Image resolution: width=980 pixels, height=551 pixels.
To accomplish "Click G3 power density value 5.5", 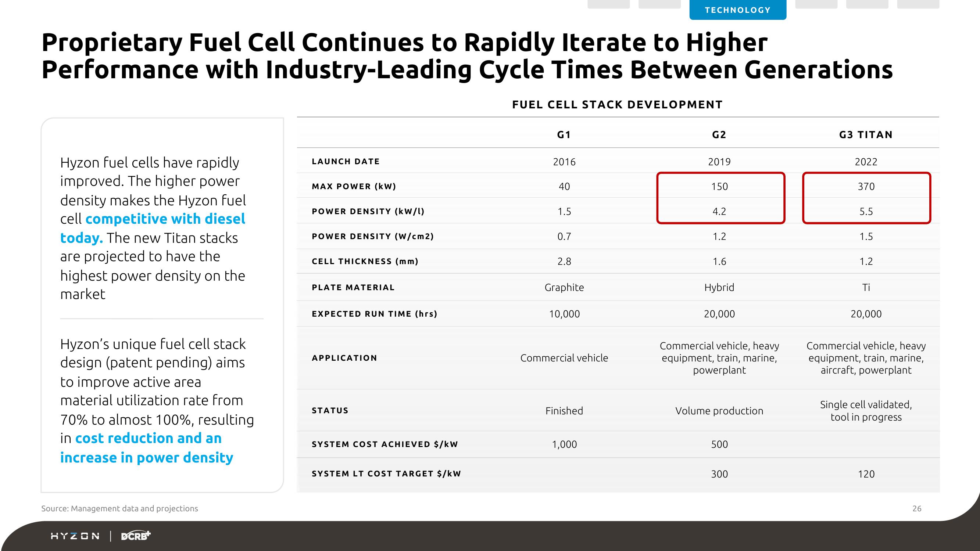I will click(866, 212).
